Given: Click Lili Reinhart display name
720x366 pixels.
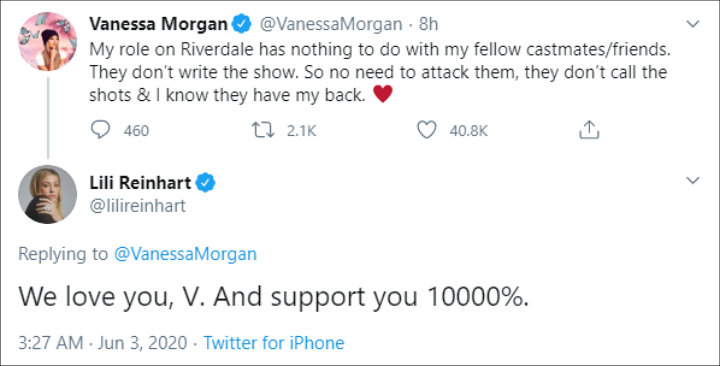Looking at the screenshot, I should click(x=140, y=183).
